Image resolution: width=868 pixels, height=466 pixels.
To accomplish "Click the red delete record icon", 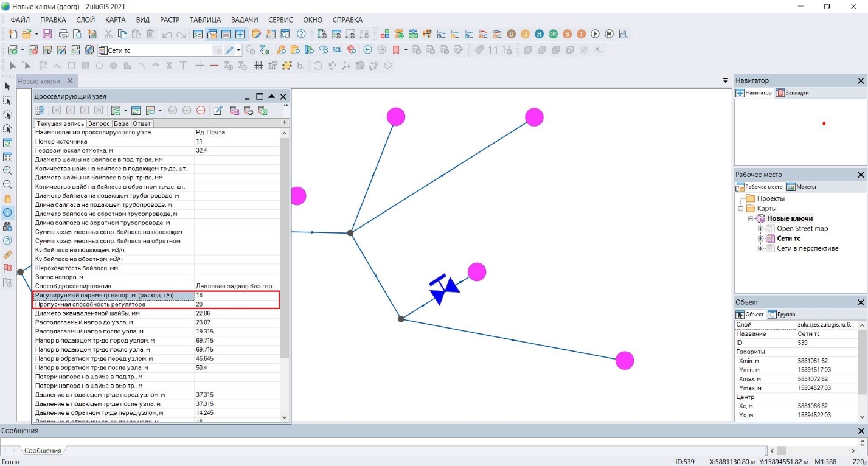I will [201, 110].
